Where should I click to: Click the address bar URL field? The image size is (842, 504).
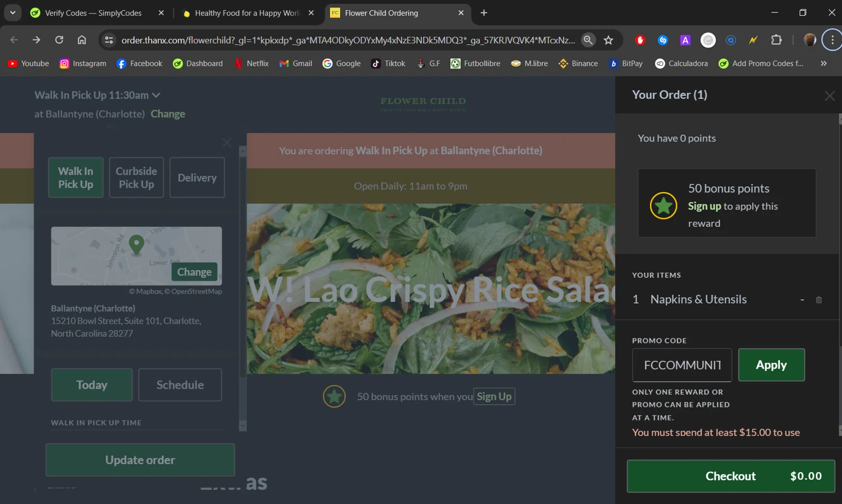coord(348,40)
